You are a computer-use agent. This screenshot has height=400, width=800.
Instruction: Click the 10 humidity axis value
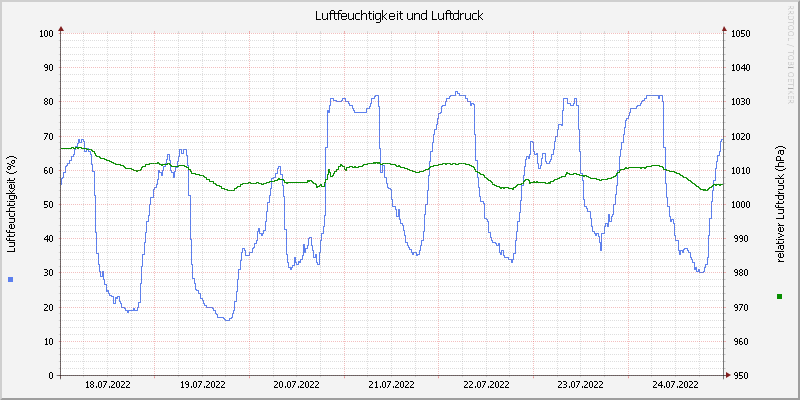tap(48, 341)
